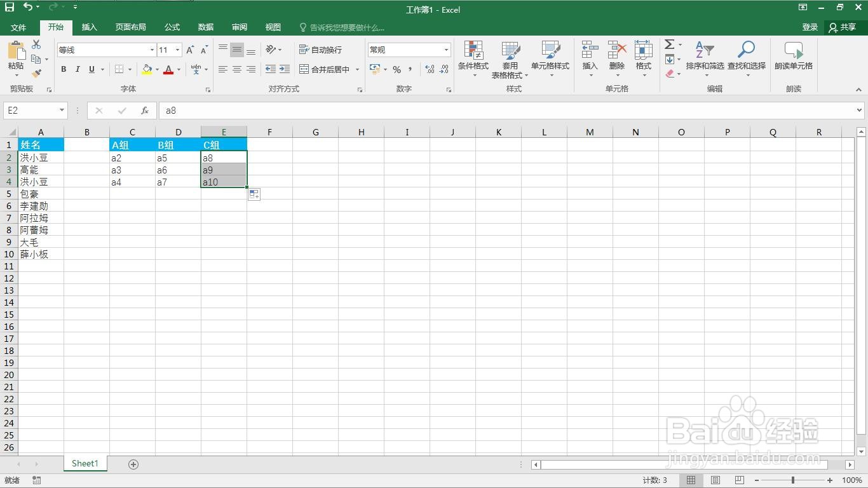The width and height of the screenshot is (868, 488).
Task: Switch to the Insert (插入) tab
Action: click(x=90, y=27)
